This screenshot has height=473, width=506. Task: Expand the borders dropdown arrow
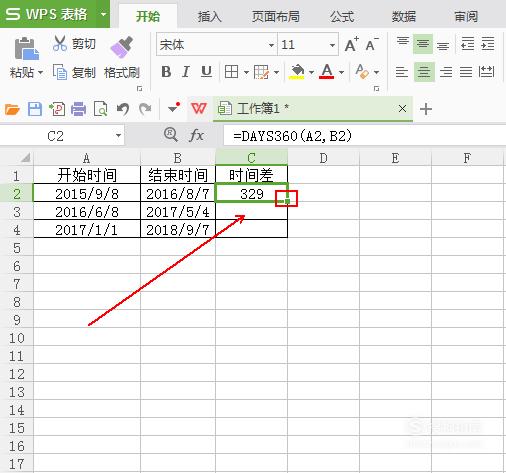tap(246, 72)
